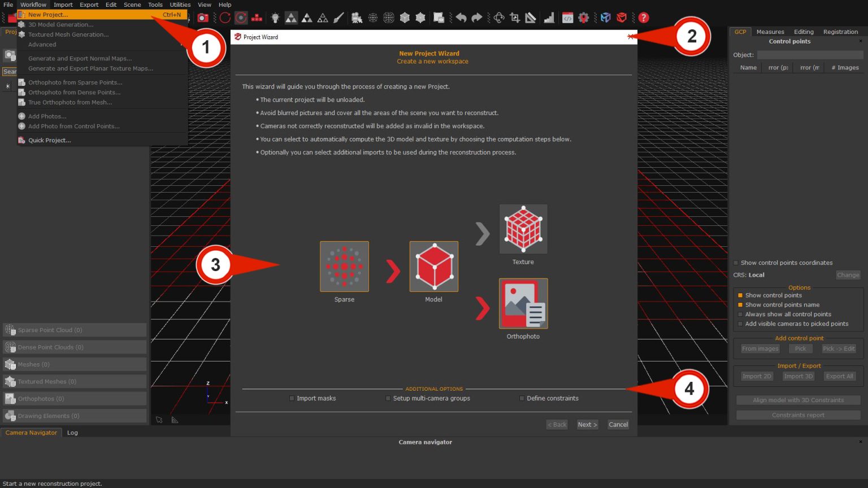Click the orange swatch beside Show control points
Image resolution: width=868 pixels, height=488 pixels.
[740, 295]
